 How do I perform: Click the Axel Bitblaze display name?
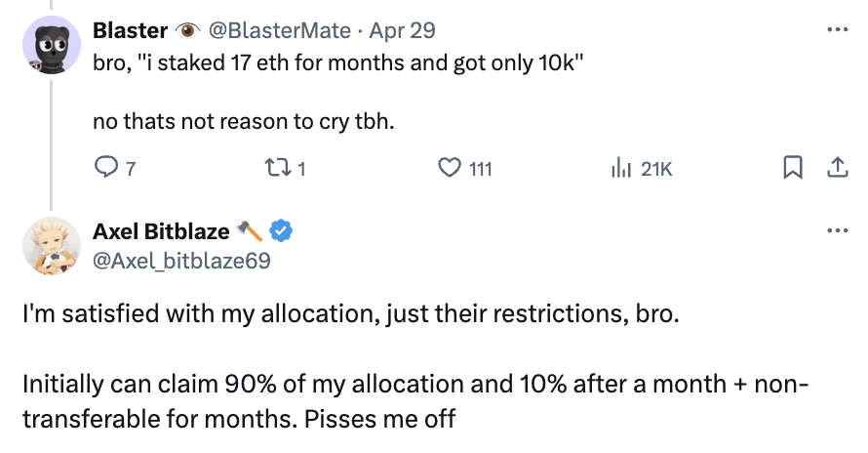[x=161, y=231]
